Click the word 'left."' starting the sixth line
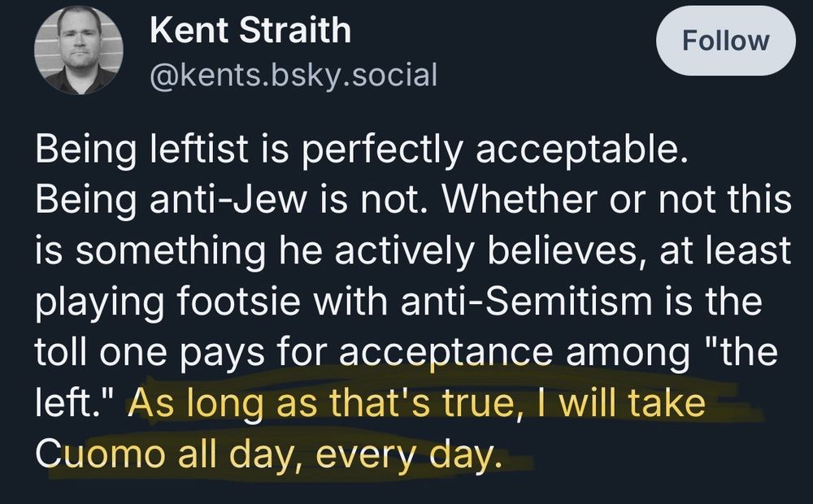Screen dimensions: 813x504 77,405
